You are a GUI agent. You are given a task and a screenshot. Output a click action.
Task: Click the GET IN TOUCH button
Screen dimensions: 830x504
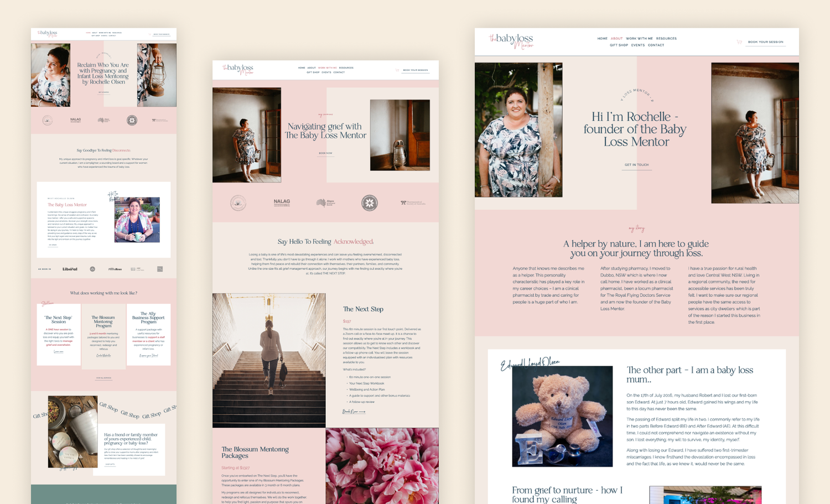point(636,164)
